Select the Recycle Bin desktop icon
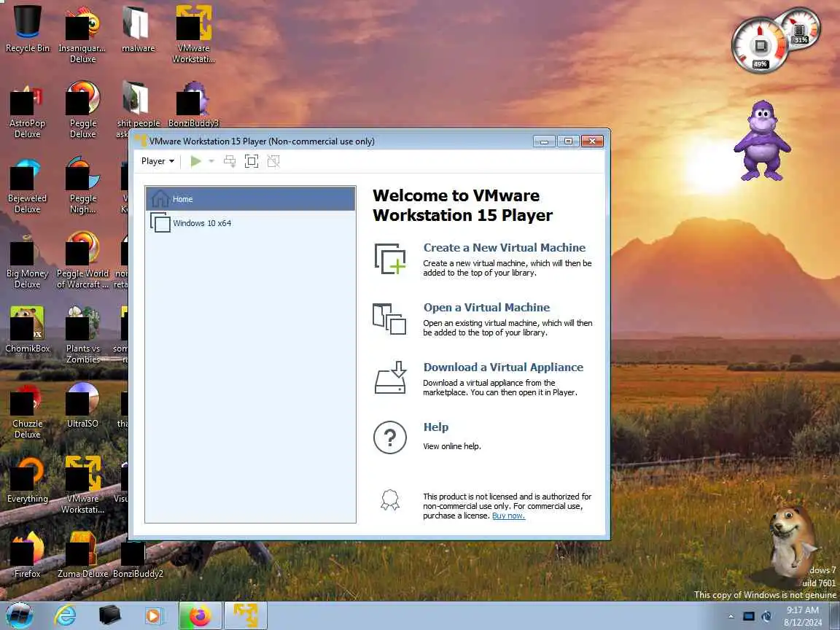840x630 pixels. (27, 28)
